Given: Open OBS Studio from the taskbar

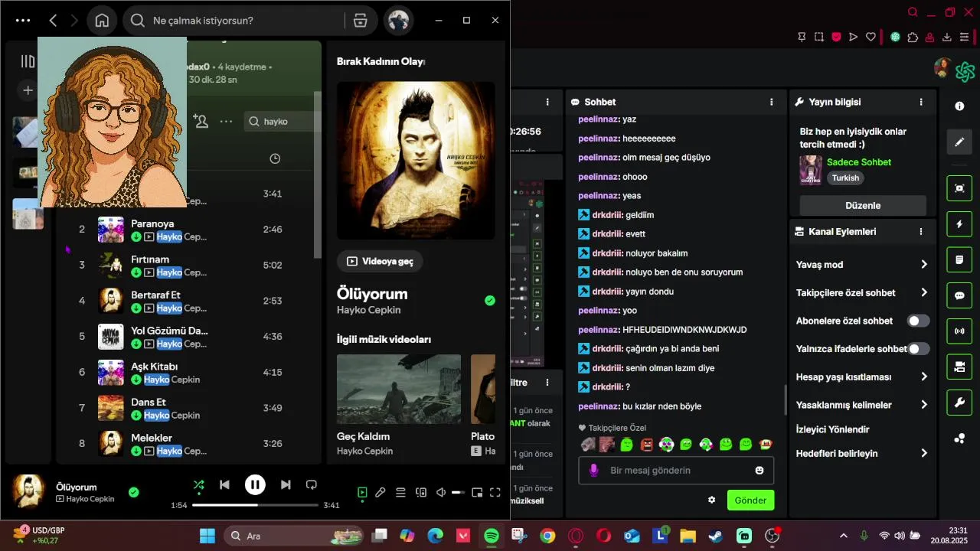Looking at the screenshot, I should click(772, 536).
